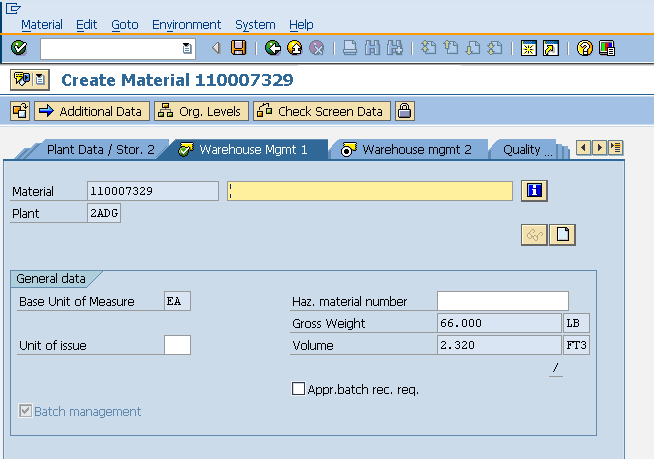Click the glasses display icon button
The height and width of the screenshot is (459, 654).
pos(534,235)
